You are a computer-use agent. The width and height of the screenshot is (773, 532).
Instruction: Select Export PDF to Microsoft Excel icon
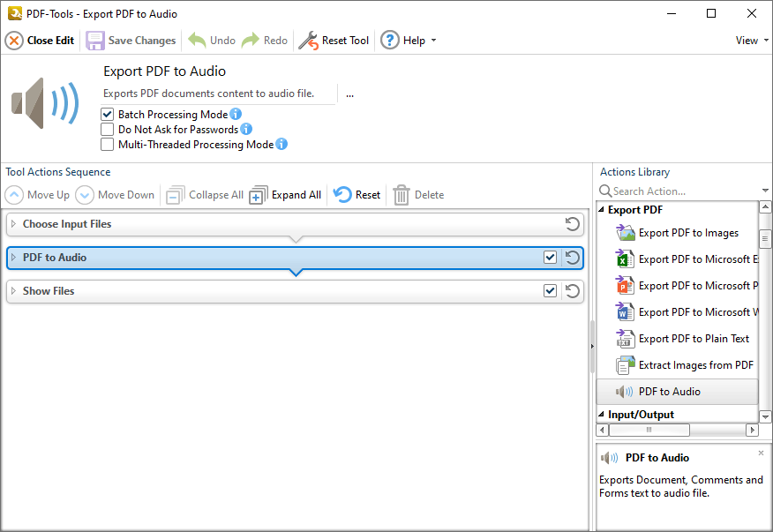click(x=625, y=259)
